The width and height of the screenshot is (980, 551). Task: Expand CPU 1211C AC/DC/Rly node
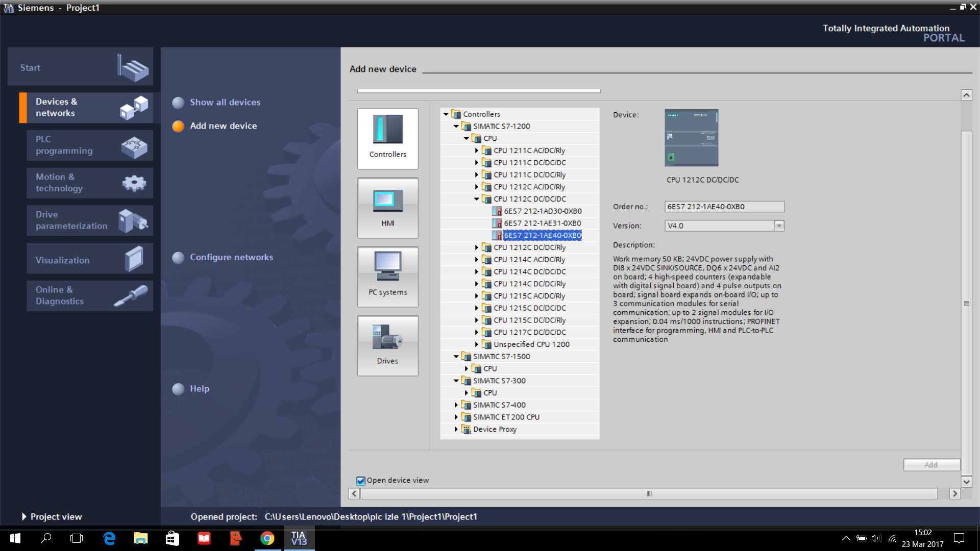477,151
